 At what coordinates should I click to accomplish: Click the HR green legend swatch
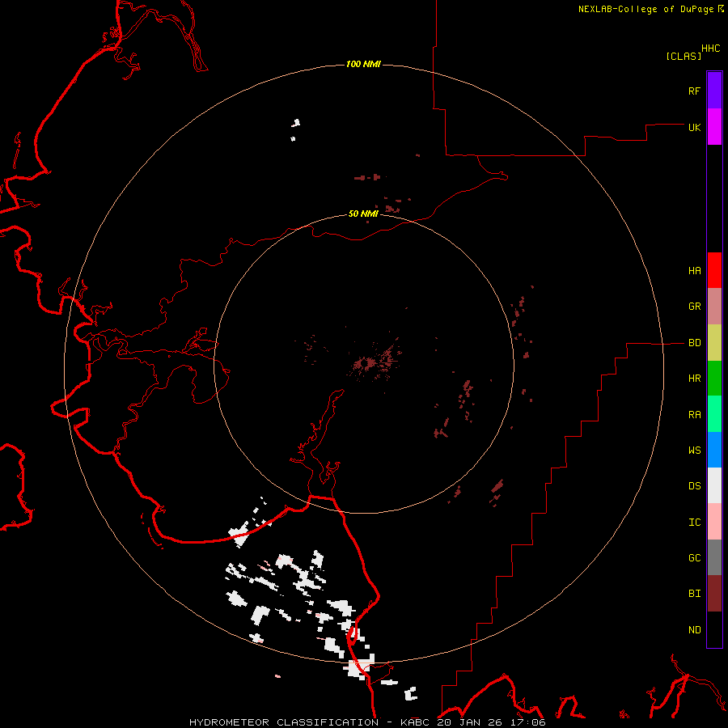pyautogui.click(x=714, y=379)
